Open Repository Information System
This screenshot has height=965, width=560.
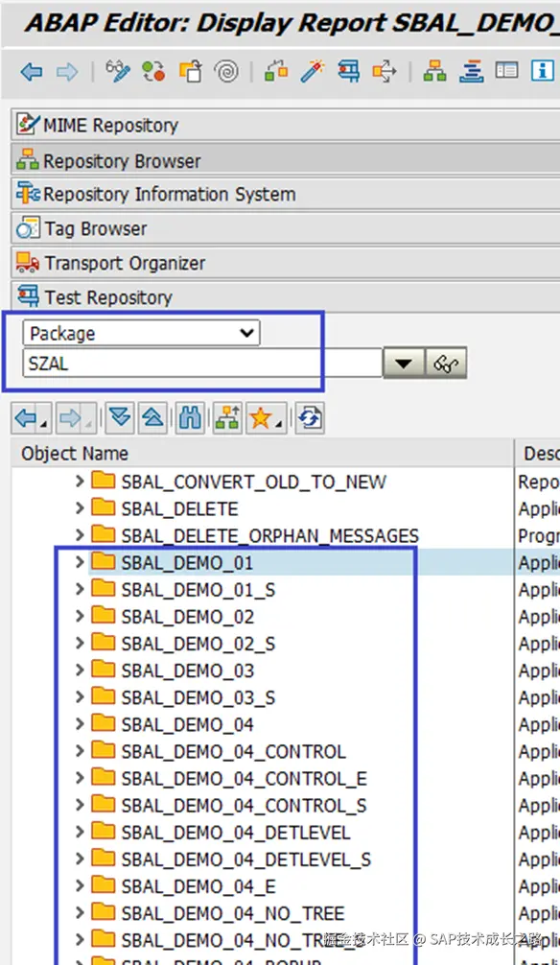click(285, 195)
